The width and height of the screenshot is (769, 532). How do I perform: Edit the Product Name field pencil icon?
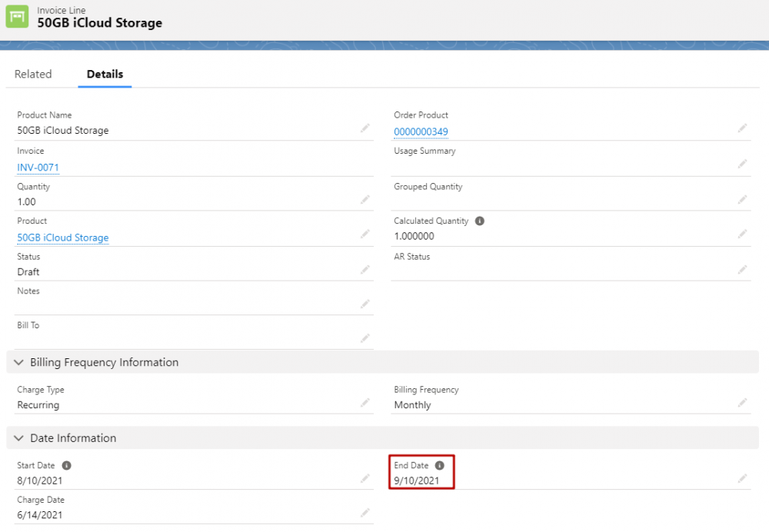click(365, 128)
